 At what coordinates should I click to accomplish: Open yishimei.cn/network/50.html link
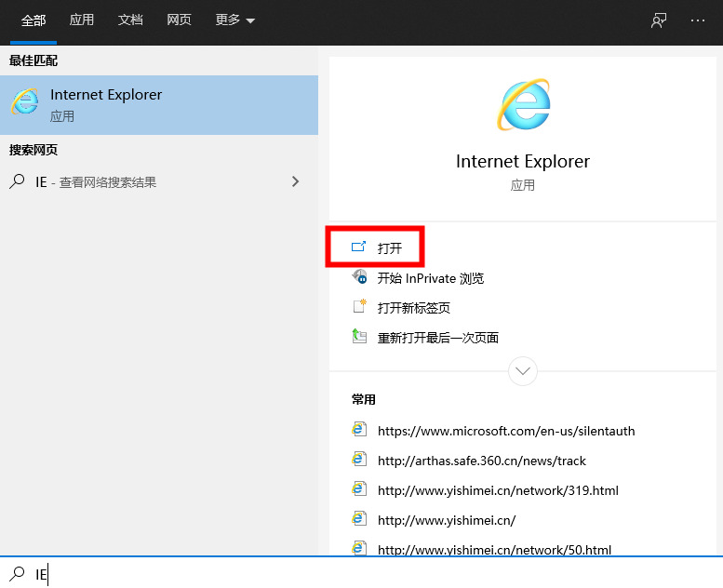[494, 549]
